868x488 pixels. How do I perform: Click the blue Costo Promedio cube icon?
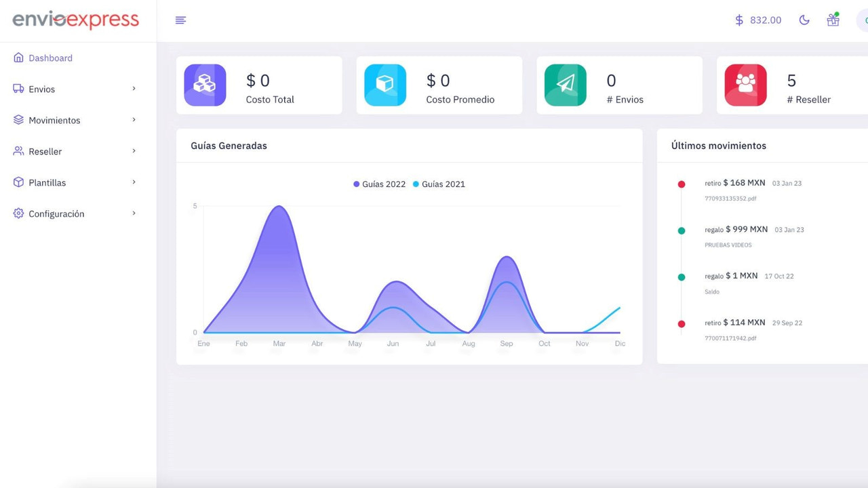(385, 85)
